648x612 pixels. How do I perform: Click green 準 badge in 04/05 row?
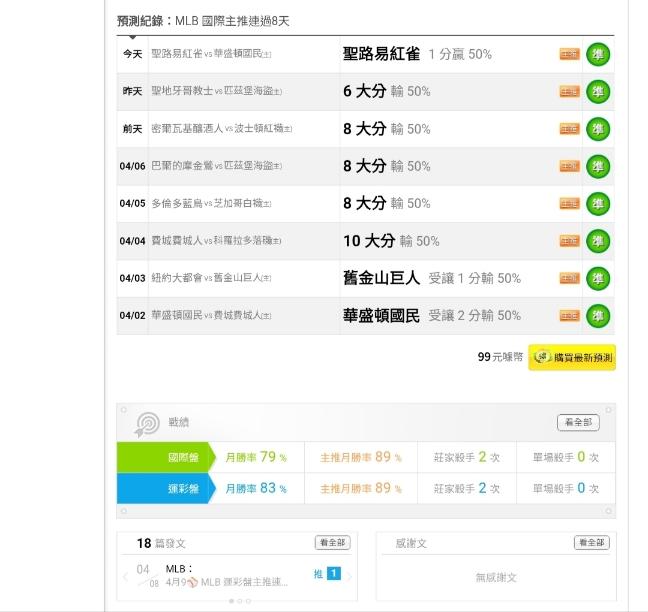(x=598, y=204)
